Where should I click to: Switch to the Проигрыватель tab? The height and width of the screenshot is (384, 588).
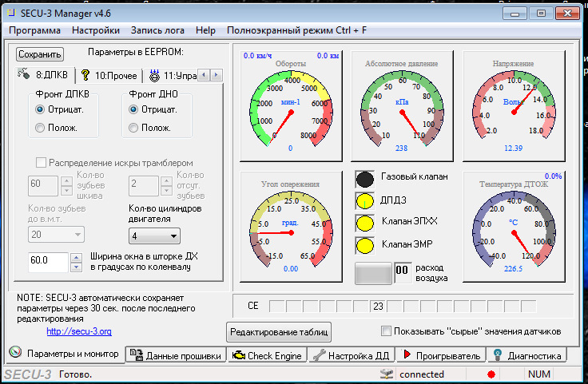pyautogui.click(x=441, y=355)
